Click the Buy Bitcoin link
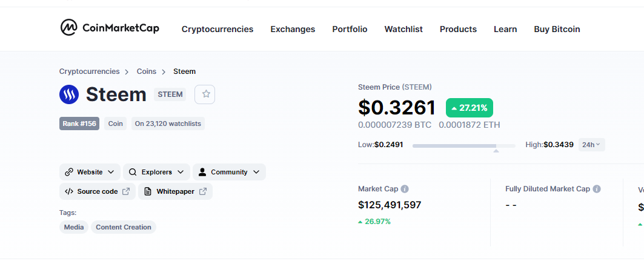 [557, 29]
